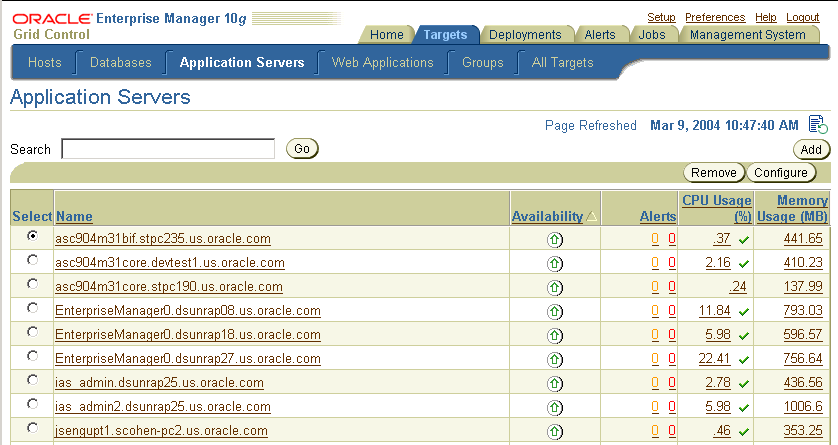Click CPU check mark for asc904m31bif.stpc235 row
The height and width of the screenshot is (445, 838).
pyautogui.click(x=743, y=240)
